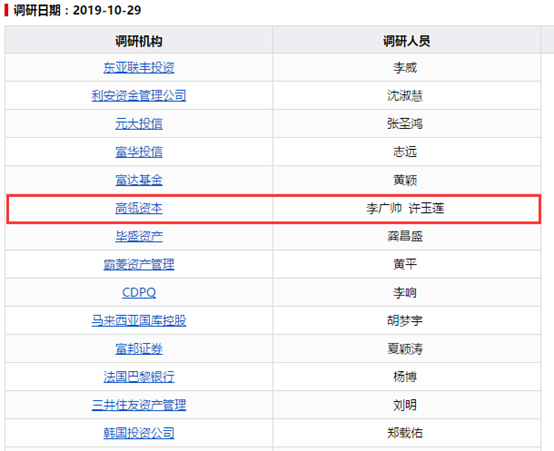Open the 富华投信 institution link
Image resolution: width=554 pixels, height=451 pixels.
tap(138, 152)
